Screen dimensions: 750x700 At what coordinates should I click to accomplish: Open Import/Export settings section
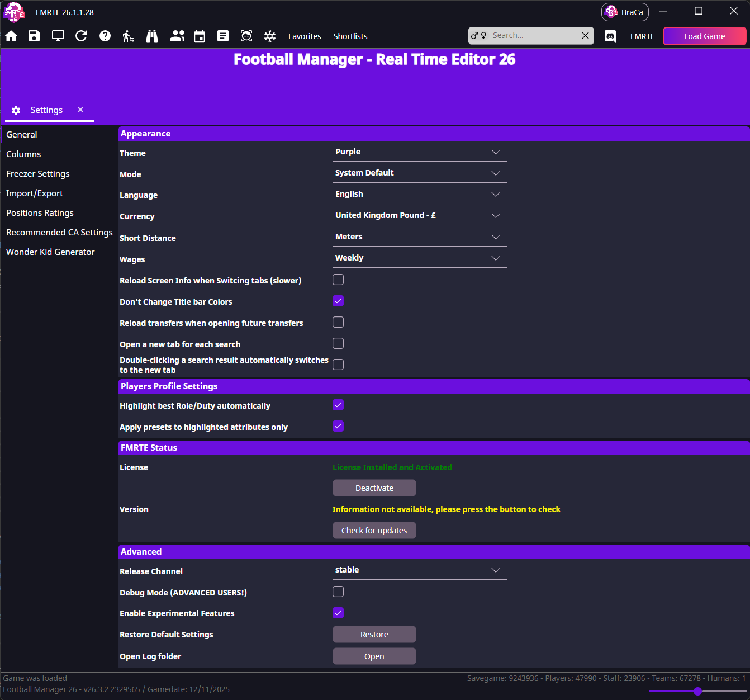(x=35, y=193)
